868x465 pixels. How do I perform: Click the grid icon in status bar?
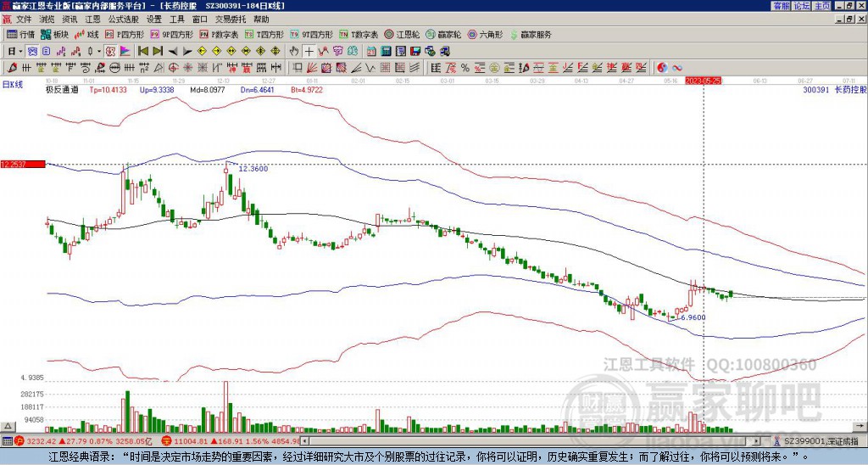pyautogui.click(x=6, y=441)
